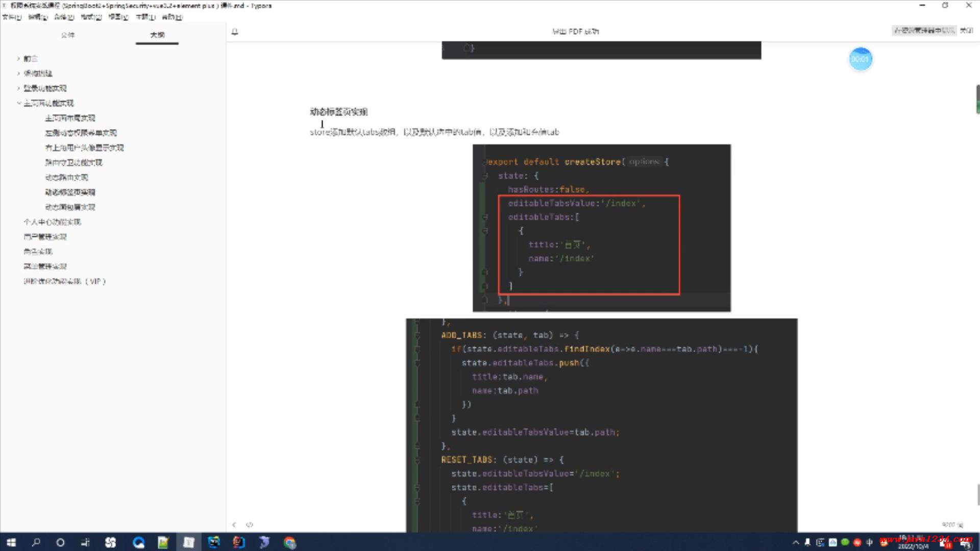Open Cortana circle icon on taskbar

pyautogui.click(x=60, y=542)
